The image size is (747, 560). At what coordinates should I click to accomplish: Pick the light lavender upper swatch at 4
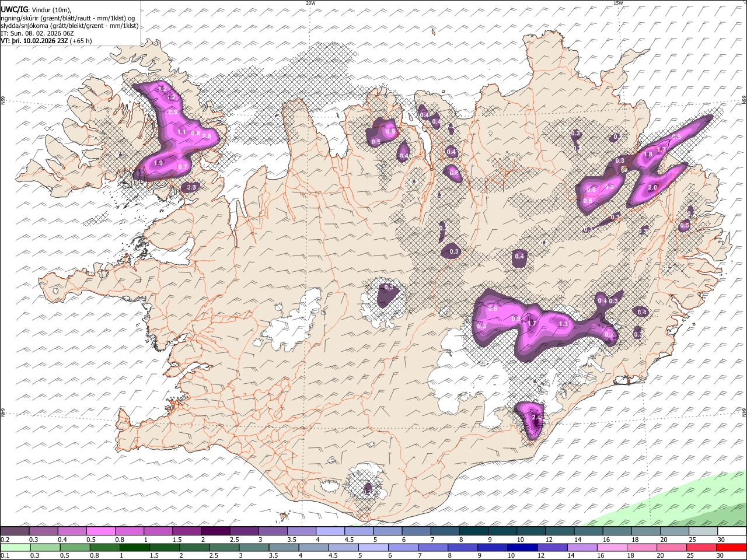pyautogui.click(x=330, y=531)
